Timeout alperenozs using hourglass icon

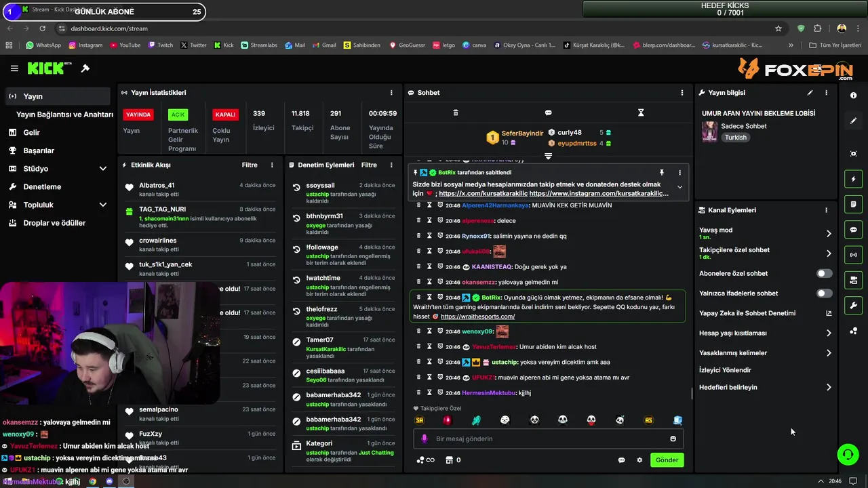click(429, 220)
